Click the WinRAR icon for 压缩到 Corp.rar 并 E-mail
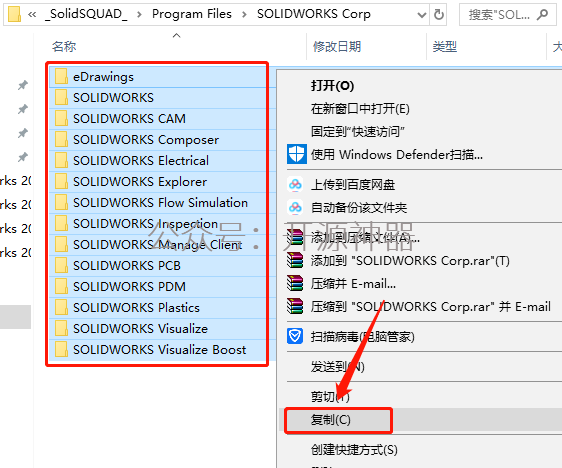Image resolution: width=562 pixels, height=468 pixels. click(295, 306)
